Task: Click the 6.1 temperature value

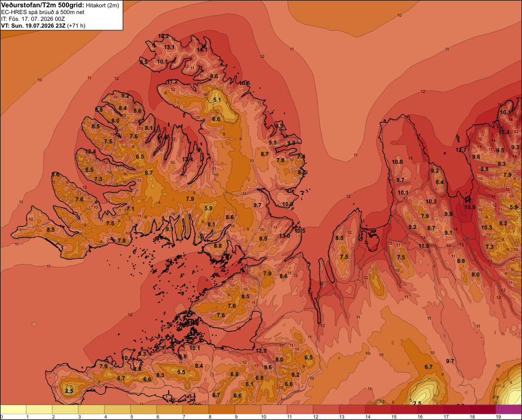Action: click(x=250, y=384)
